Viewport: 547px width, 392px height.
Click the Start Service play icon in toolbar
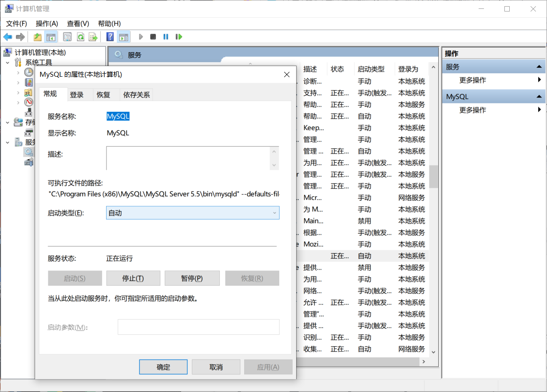141,37
